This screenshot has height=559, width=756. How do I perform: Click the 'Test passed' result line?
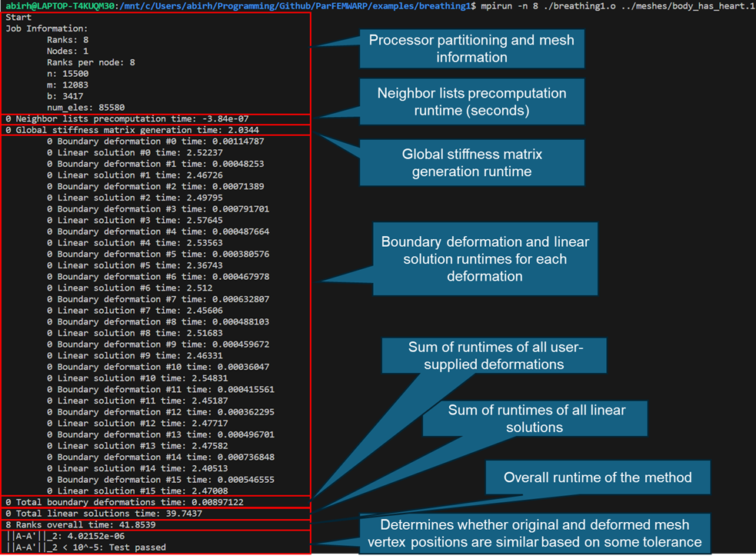[x=85, y=547]
